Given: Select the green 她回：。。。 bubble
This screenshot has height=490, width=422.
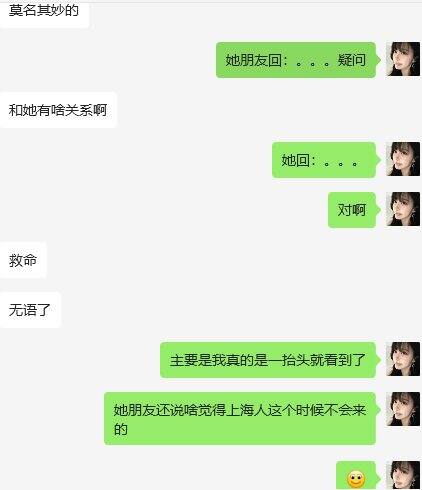Looking at the screenshot, I should click(324, 160).
